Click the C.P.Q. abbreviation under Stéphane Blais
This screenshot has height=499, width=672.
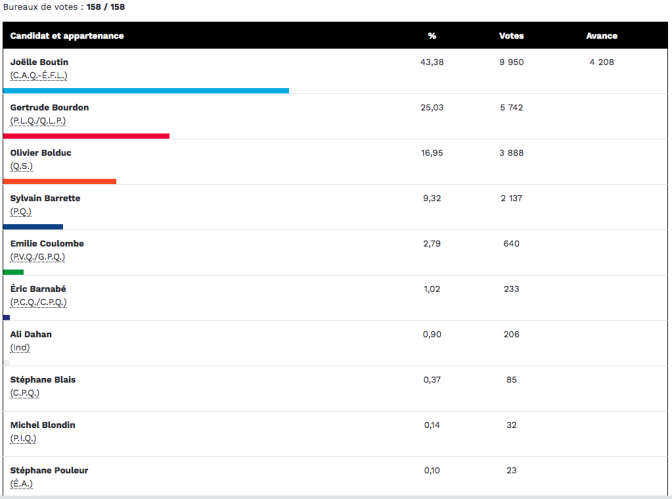coord(25,394)
